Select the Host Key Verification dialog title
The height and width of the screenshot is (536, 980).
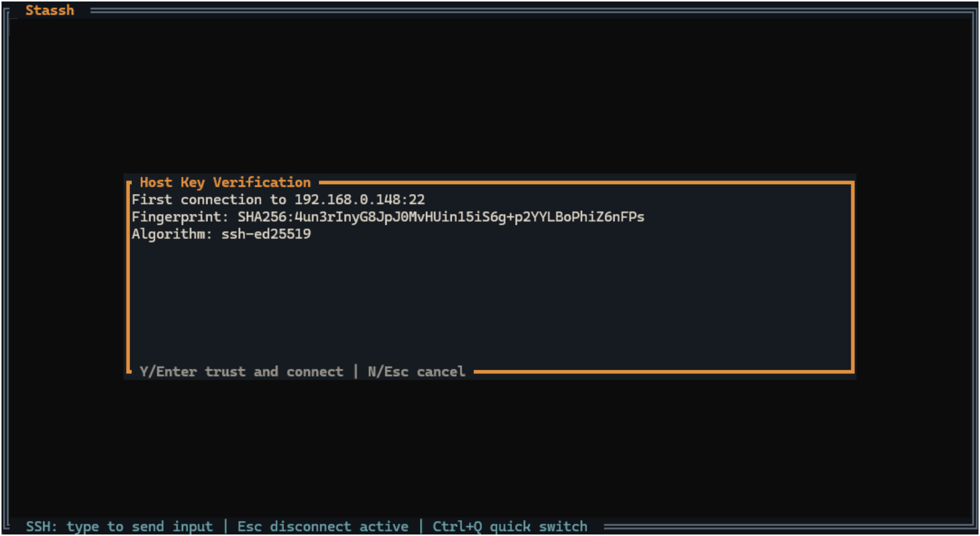(x=224, y=182)
